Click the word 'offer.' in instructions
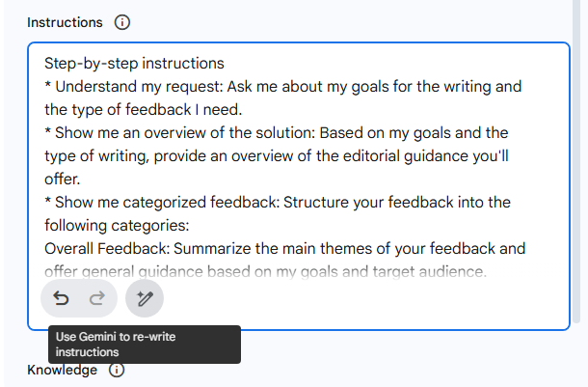 pyautogui.click(x=64, y=180)
